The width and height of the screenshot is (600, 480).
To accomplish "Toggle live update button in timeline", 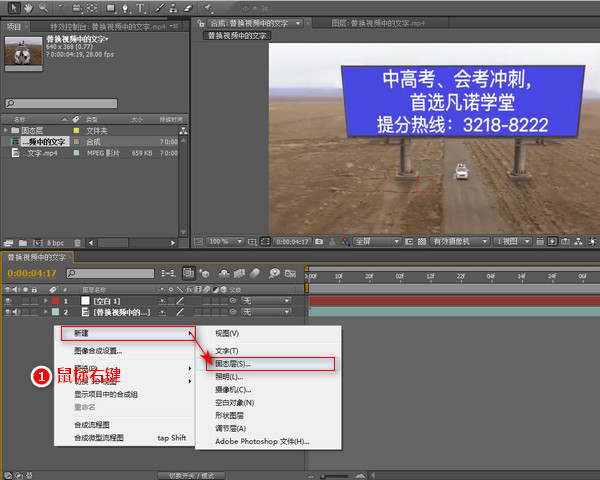I will point(188,273).
